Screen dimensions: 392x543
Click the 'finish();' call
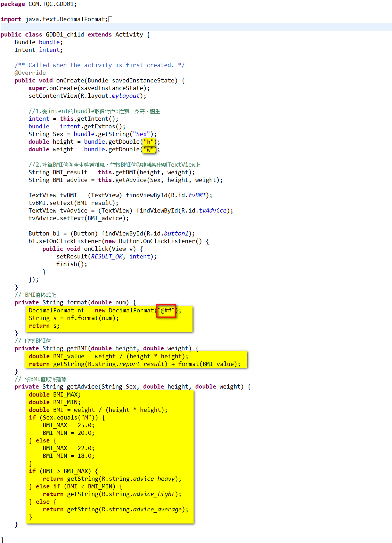(x=72, y=264)
